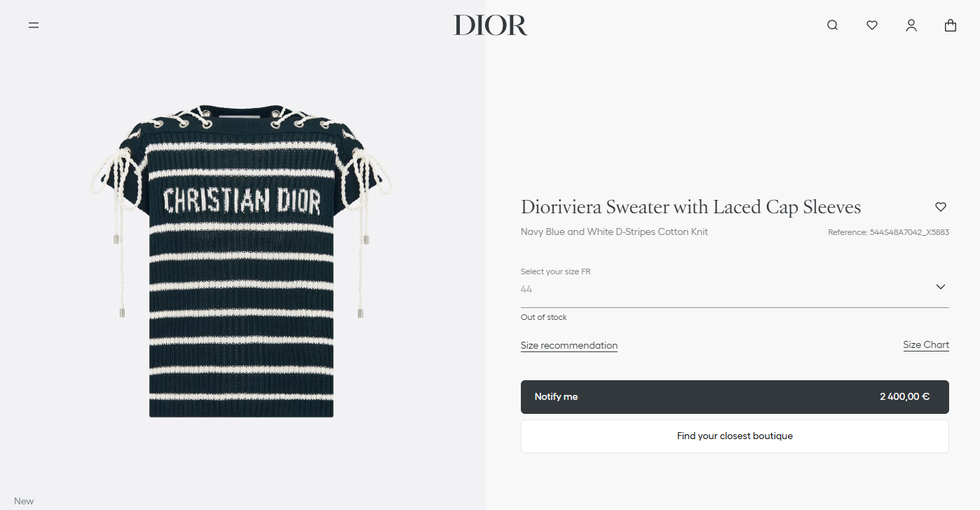Add the Dioriviera Sweater to wishlist with heart
The height and width of the screenshot is (510, 980).
pyautogui.click(x=941, y=207)
